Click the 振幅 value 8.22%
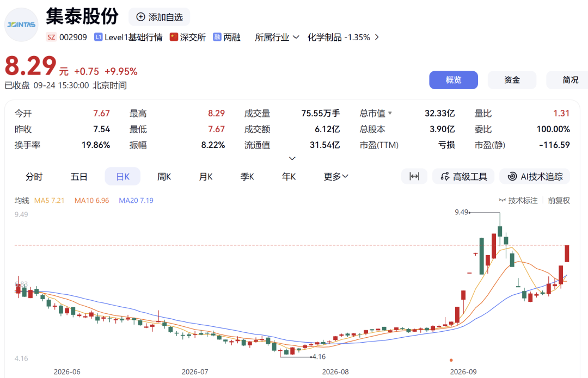 (x=213, y=145)
